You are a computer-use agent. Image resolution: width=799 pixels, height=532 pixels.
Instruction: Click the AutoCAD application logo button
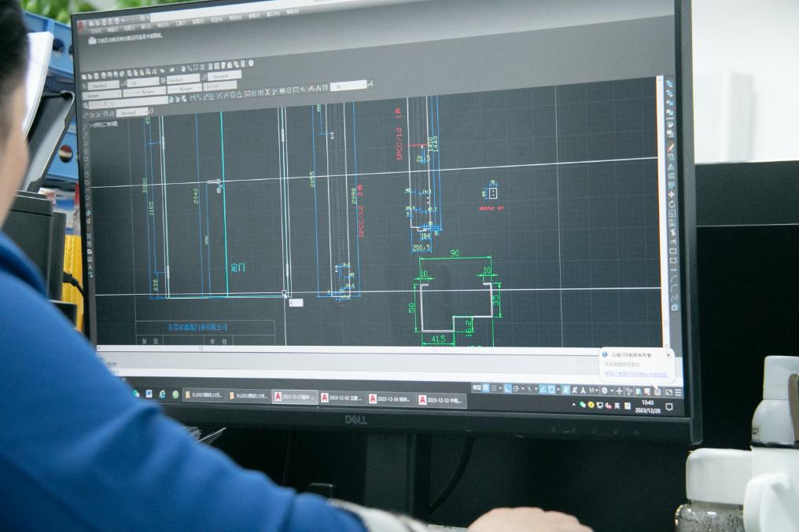pyautogui.click(x=81, y=24)
